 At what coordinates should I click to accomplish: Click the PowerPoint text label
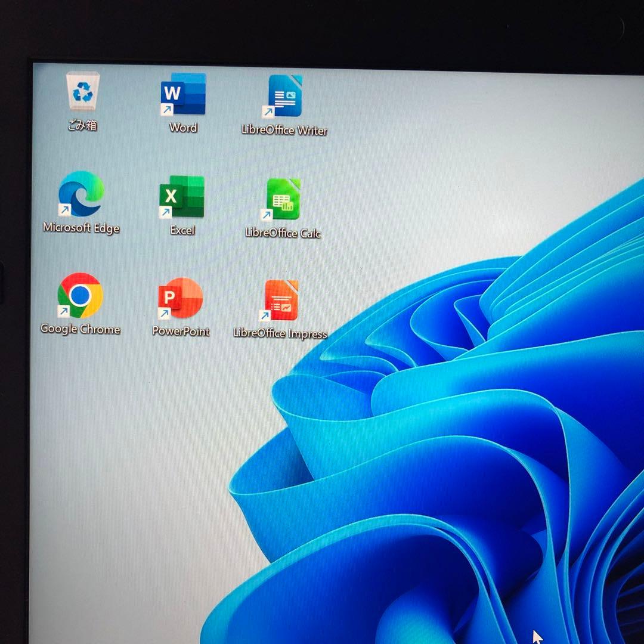(181, 331)
